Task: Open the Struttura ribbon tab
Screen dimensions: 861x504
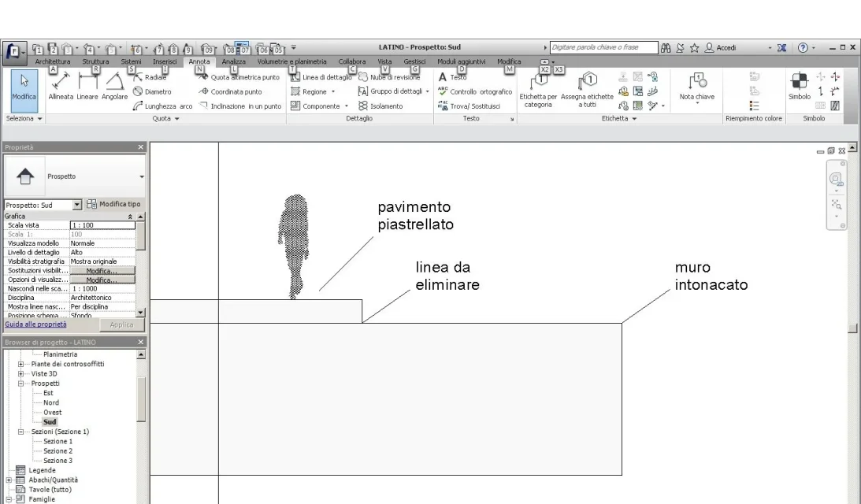Action: pos(95,61)
